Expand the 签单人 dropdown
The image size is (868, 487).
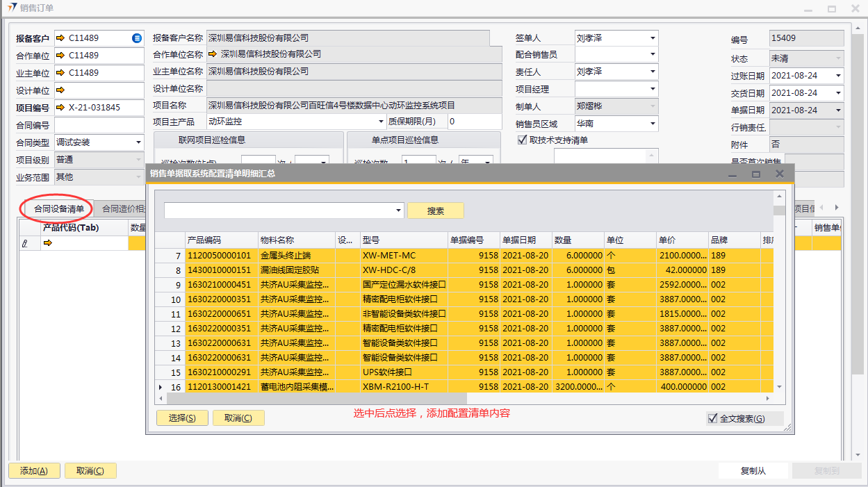pos(653,38)
